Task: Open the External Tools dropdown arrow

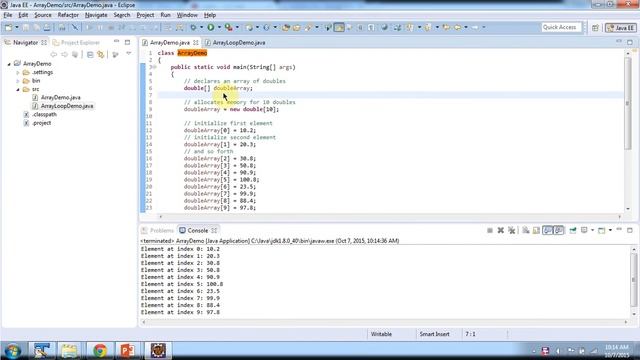Action: (237, 27)
